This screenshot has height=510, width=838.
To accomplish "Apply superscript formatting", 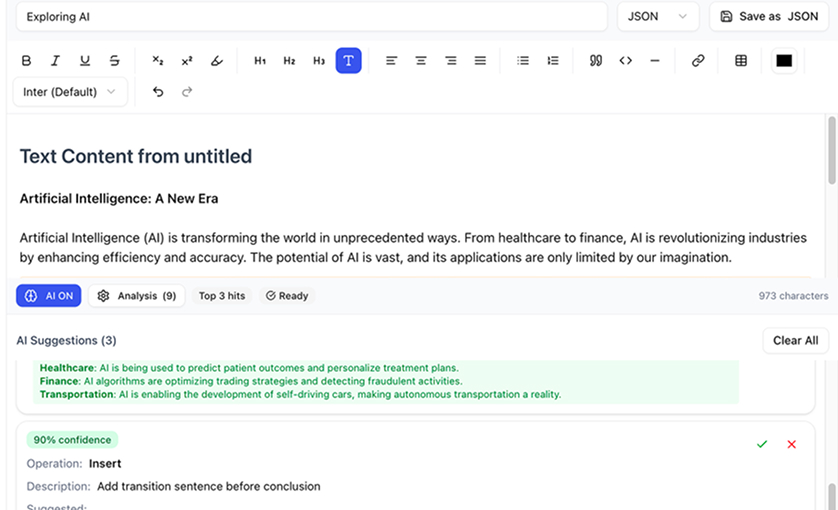I will (187, 61).
